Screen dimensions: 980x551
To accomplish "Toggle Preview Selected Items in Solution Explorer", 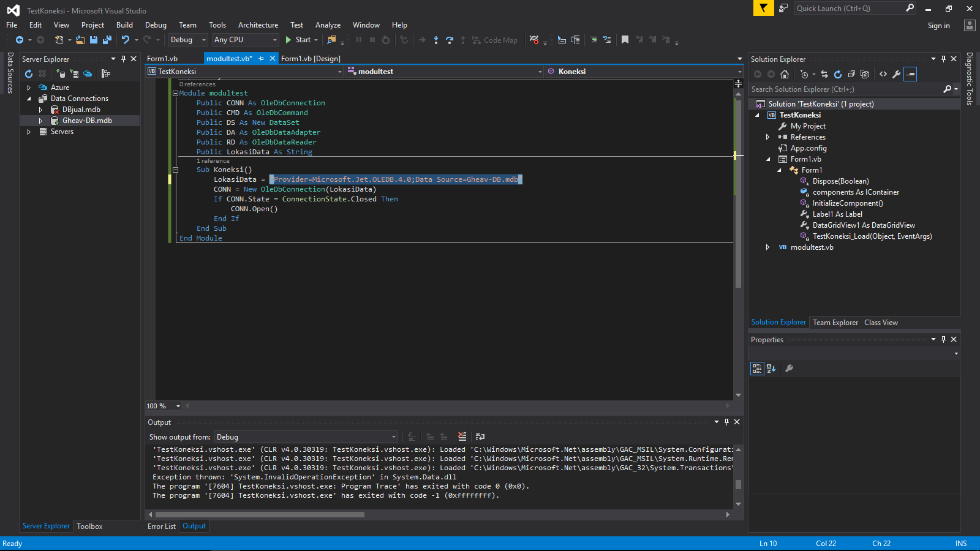I will pos(911,74).
